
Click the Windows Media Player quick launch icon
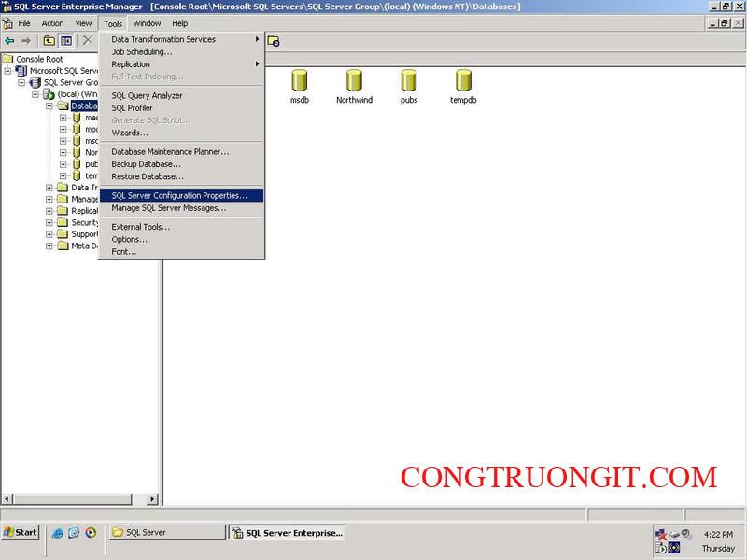(x=91, y=533)
